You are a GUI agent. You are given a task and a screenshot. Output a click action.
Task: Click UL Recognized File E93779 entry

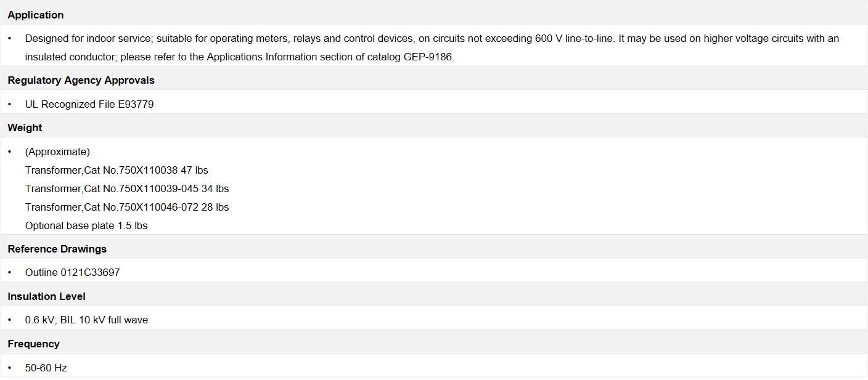point(89,104)
